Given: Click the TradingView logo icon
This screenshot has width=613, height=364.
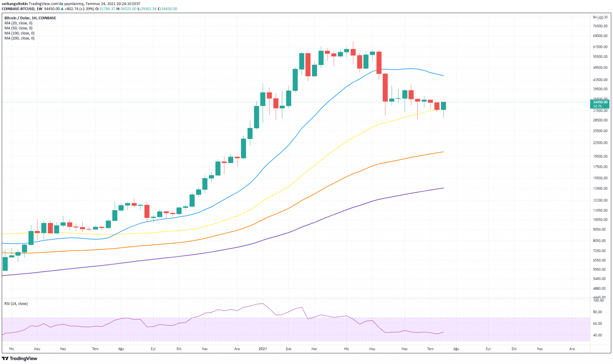Looking at the screenshot, I should (5, 358).
